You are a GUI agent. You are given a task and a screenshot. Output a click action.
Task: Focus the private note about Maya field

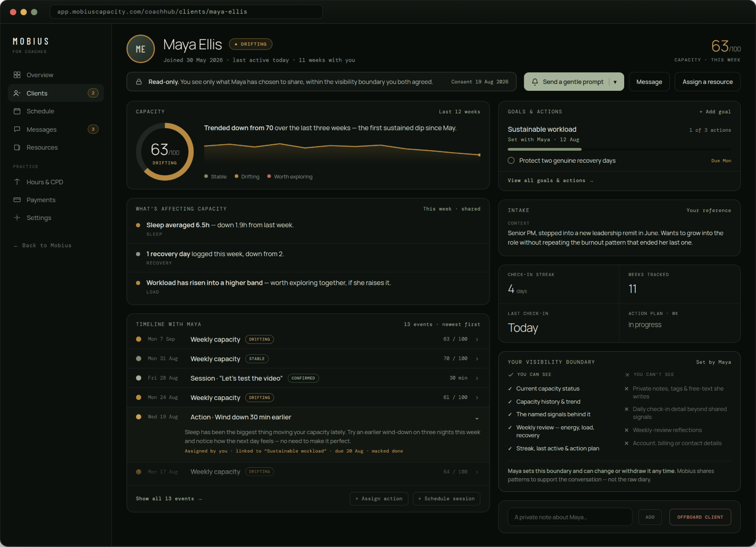tap(570, 517)
